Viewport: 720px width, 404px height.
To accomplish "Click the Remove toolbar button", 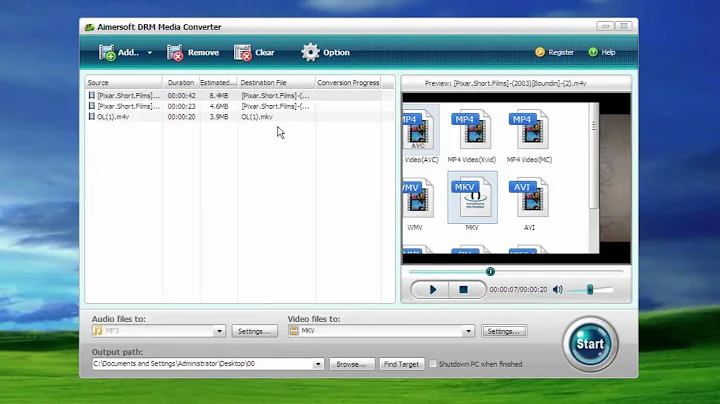I will [x=193, y=53].
